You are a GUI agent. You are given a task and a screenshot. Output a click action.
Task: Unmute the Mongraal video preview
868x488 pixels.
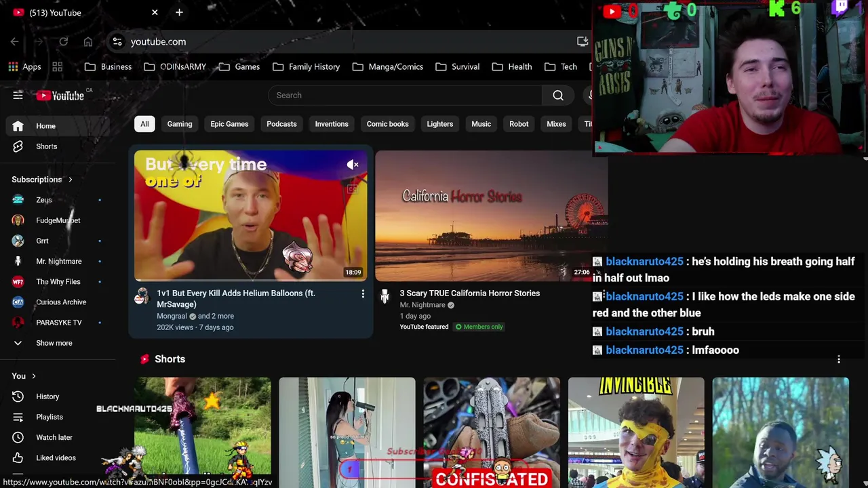pyautogui.click(x=353, y=165)
